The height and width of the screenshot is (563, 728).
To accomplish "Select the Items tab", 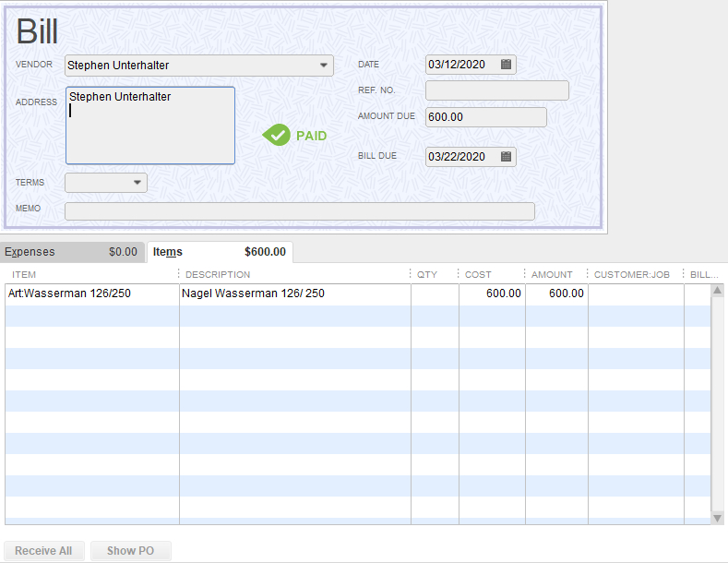I will [x=220, y=252].
